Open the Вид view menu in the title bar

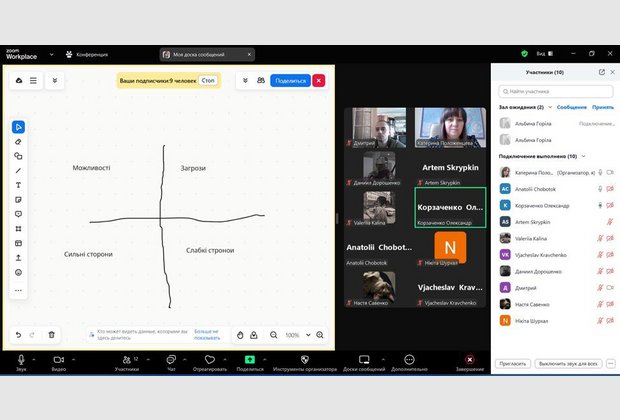(545, 54)
